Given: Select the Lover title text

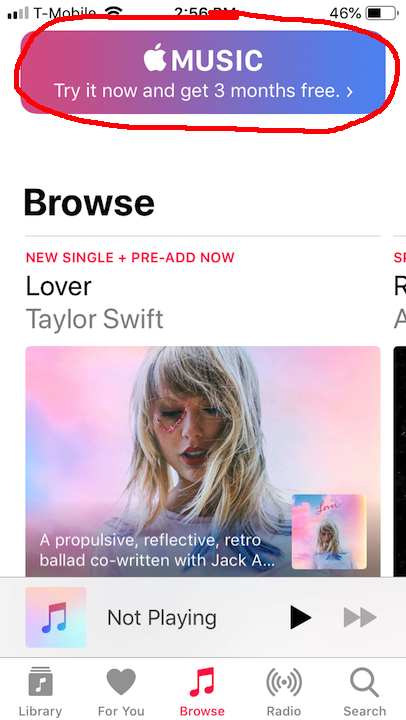Looking at the screenshot, I should [58, 286].
